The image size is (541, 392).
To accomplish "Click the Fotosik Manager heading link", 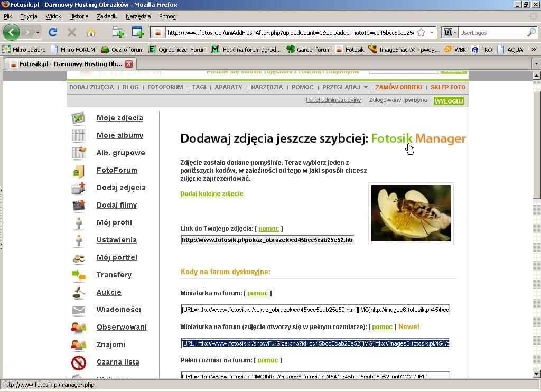I will pos(418,138).
